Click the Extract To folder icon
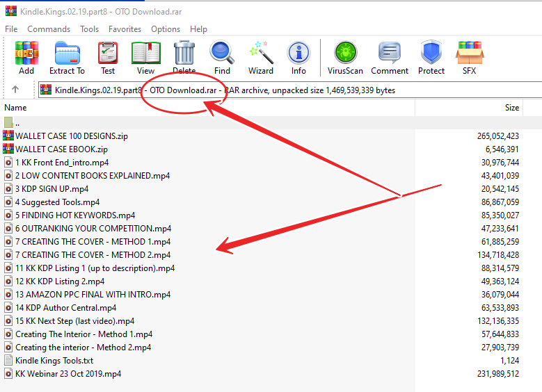Viewport: 542px width, 392px height. pos(67,54)
